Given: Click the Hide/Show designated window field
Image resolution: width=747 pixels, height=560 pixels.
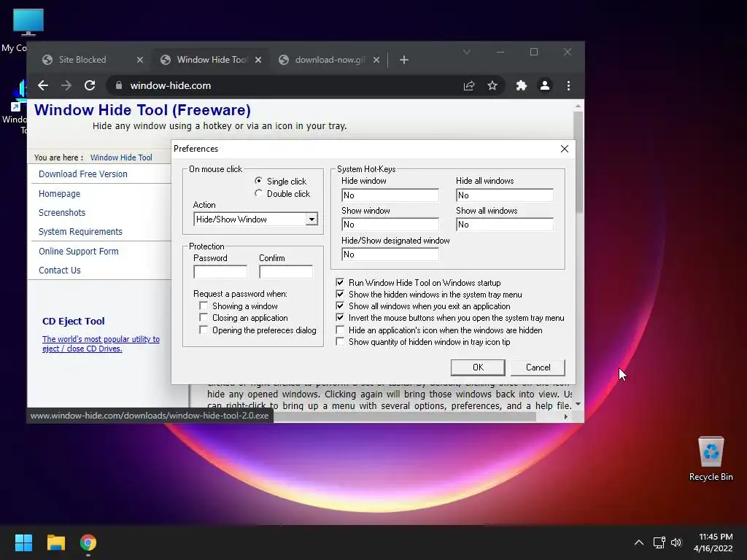Looking at the screenshot, I should tap(390, 254).
